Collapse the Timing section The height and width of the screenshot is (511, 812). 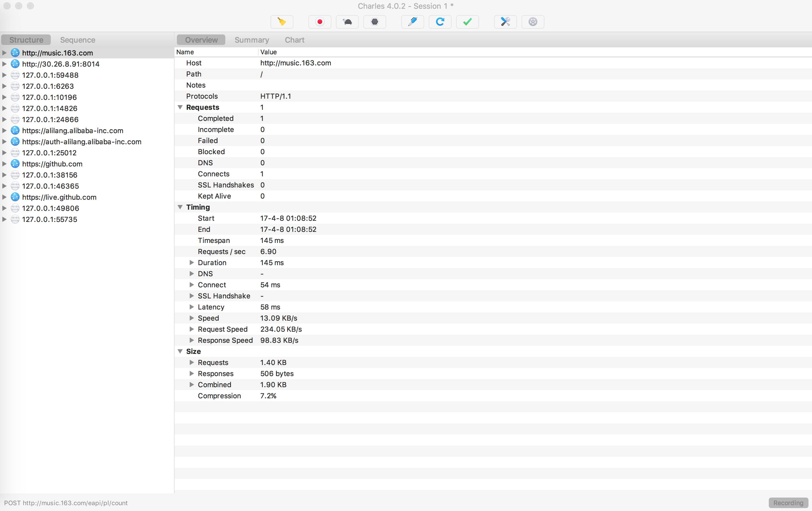tap(180, 207)
